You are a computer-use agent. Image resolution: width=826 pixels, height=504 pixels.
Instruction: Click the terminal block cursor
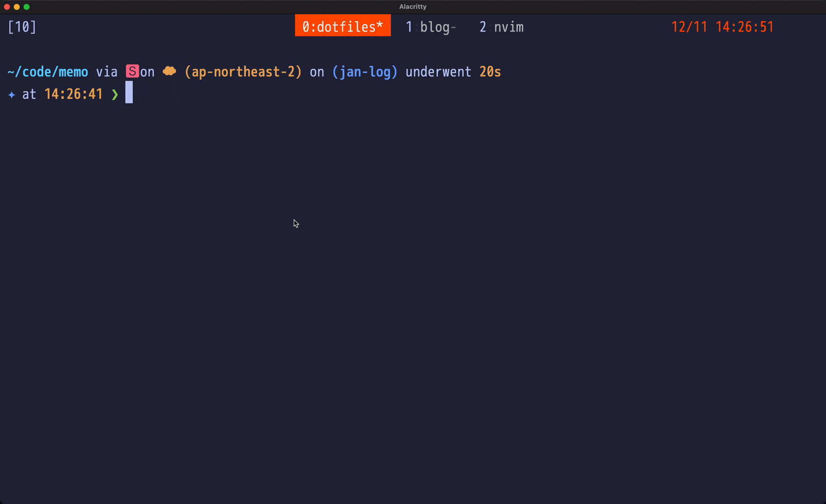point(129,93)
